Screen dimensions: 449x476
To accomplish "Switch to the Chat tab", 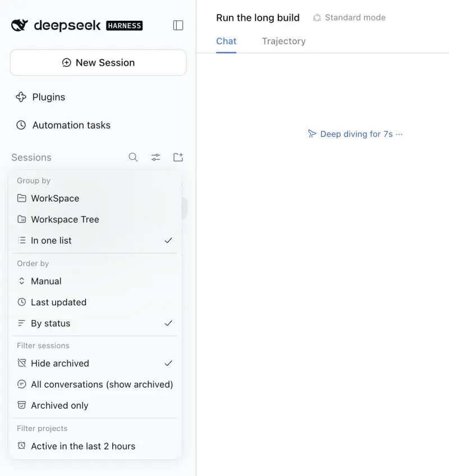I will [226, 42].
